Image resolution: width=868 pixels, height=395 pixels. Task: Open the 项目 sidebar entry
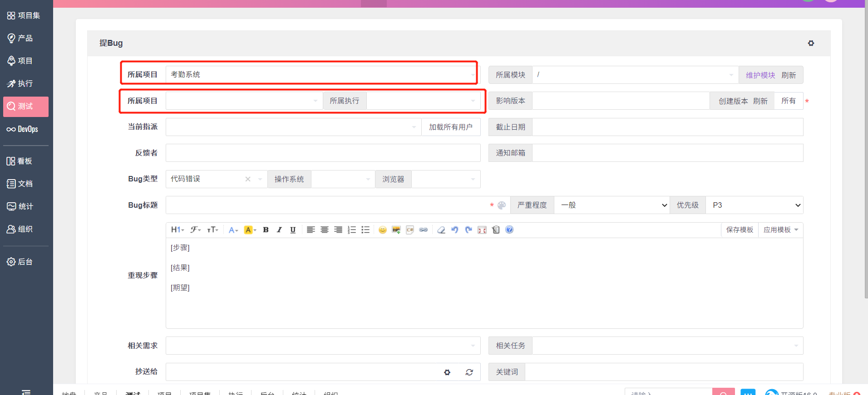click(20, 61)
